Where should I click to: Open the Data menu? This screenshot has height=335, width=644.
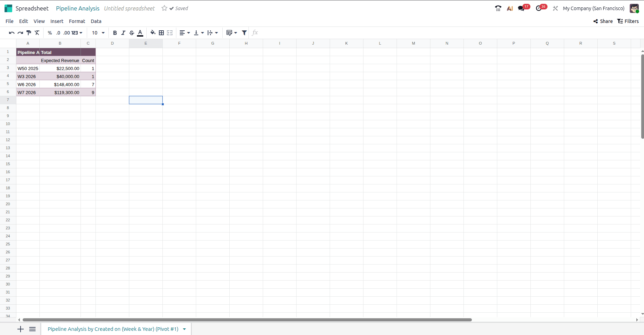coord(96,21)
